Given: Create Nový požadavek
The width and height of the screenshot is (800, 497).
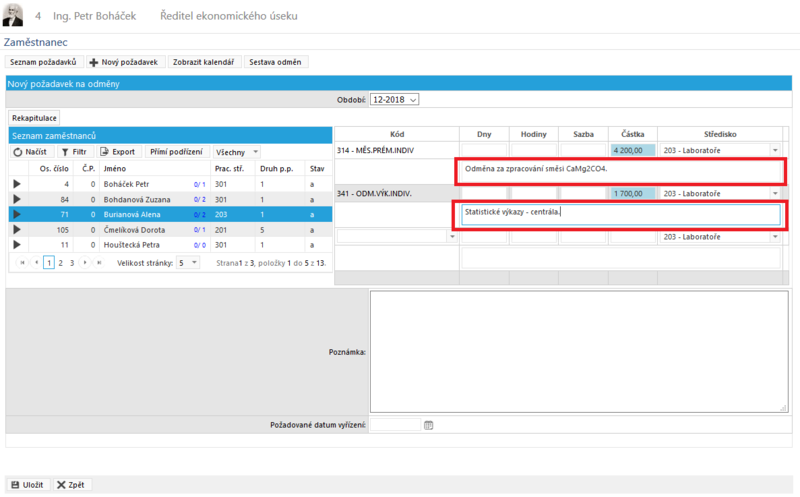Looking at the screenshot, I should point(124,62).
